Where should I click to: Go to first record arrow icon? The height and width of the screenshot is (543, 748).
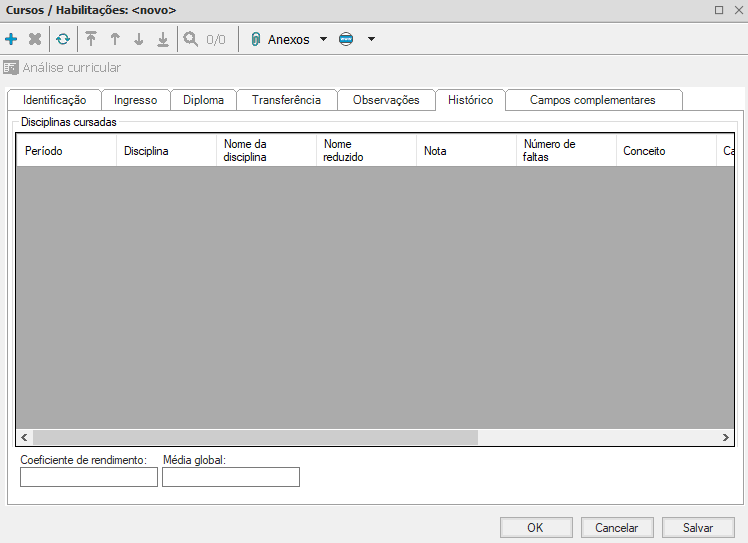click(x=91, y=40)
